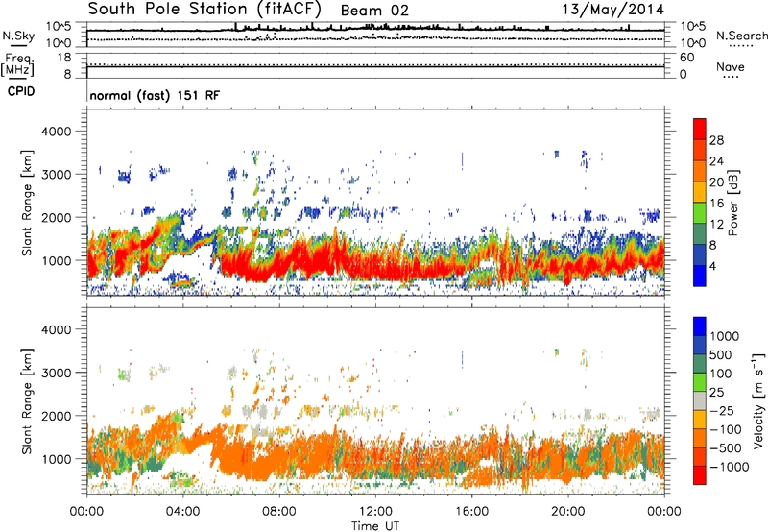
Task: Click the '10^5' tick beside N.Search
Action: pyautogui.click(x=693, y=26)
